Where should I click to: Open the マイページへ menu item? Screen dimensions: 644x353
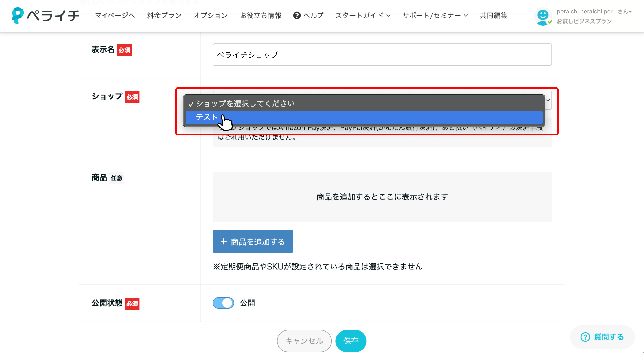[115, 16]
